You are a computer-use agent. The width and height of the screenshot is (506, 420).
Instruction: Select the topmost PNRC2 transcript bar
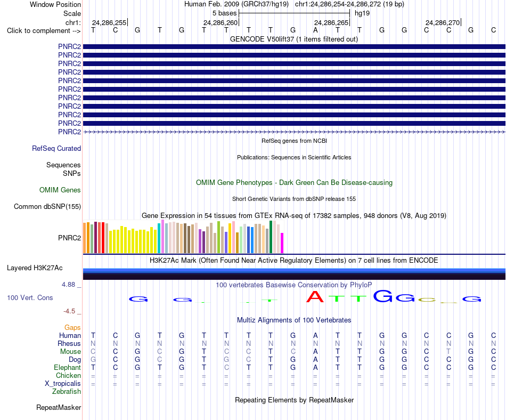tap(294, 46)
